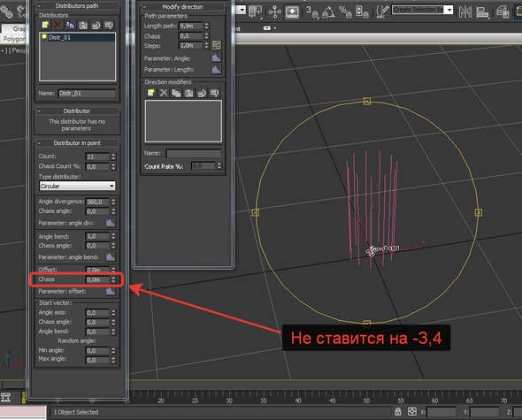Click the Name field containing Distr_01
Screen dimensions: 522x420
87,93
